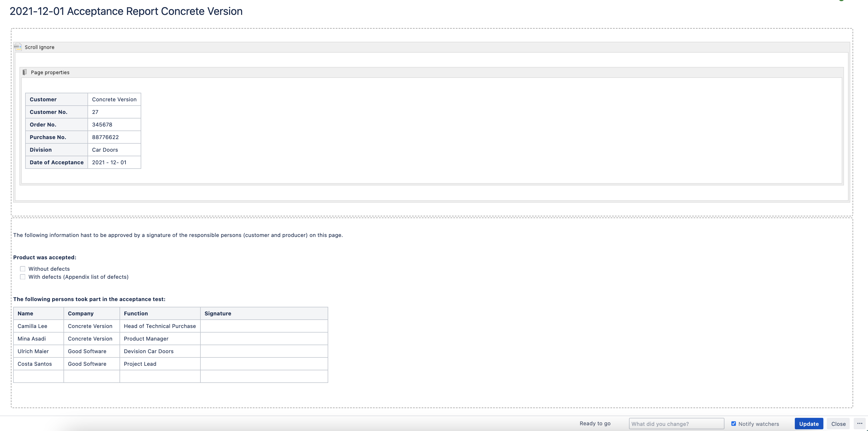
Task: Click Camilla Lee's signature cell
Action: click(x=264, y=326)
